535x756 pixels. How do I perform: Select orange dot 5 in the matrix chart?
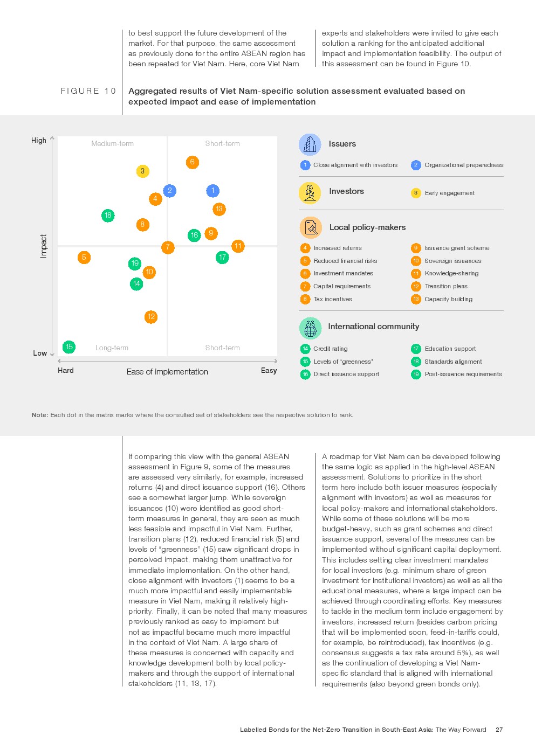(x=84, y=258)
